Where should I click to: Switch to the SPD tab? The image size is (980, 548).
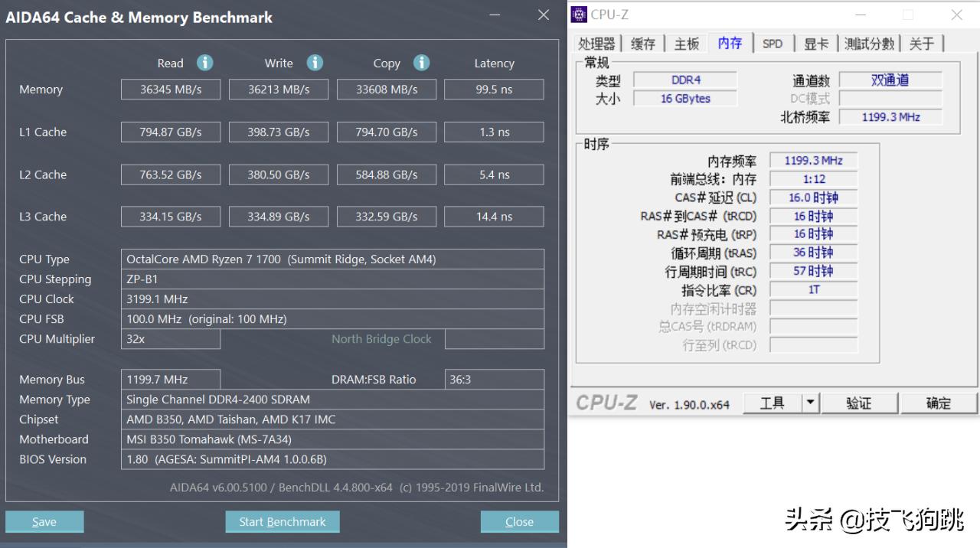pos(773,44)
